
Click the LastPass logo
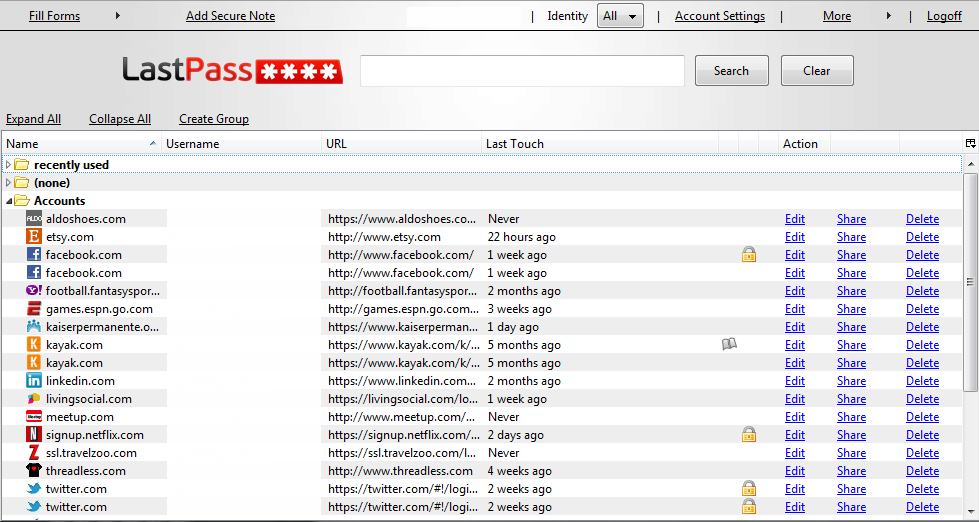pyautogui.click(x=232, y=71)
